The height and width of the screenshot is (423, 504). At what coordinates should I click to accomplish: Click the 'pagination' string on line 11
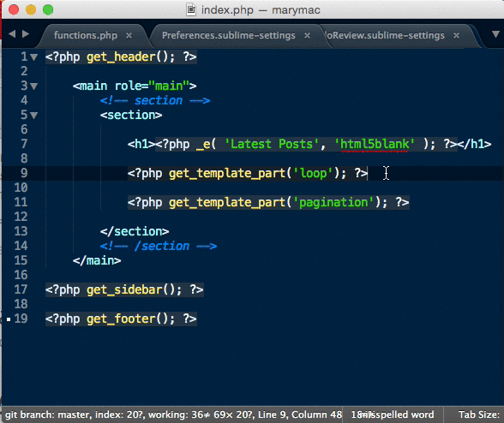click(x=333, y=202)
